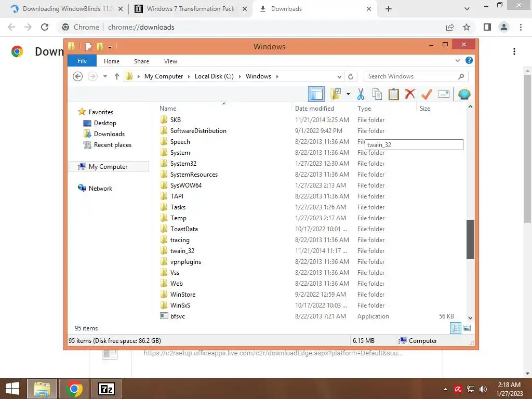Select the System32 folder
The image size is (532, 399).
tap(183, 164)
